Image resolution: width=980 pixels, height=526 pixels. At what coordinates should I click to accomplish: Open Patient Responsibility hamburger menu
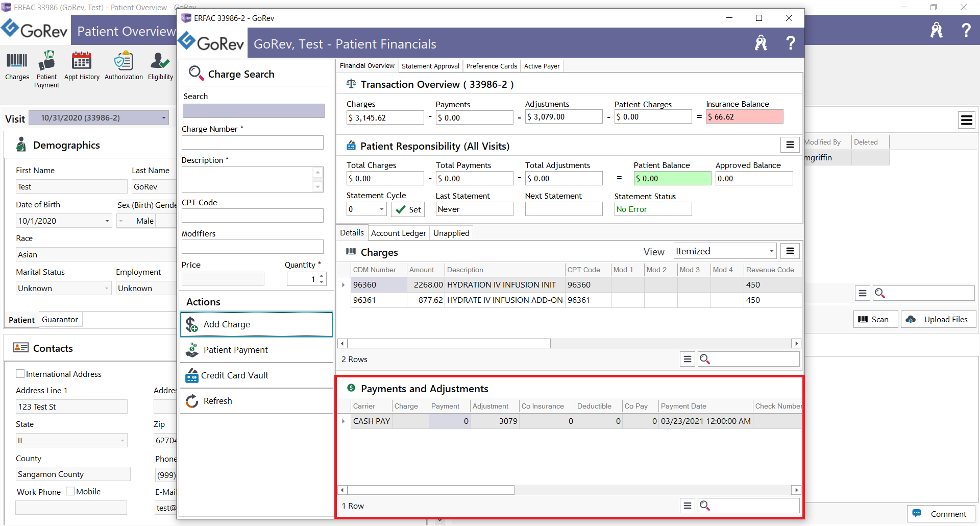coord(790,145)
